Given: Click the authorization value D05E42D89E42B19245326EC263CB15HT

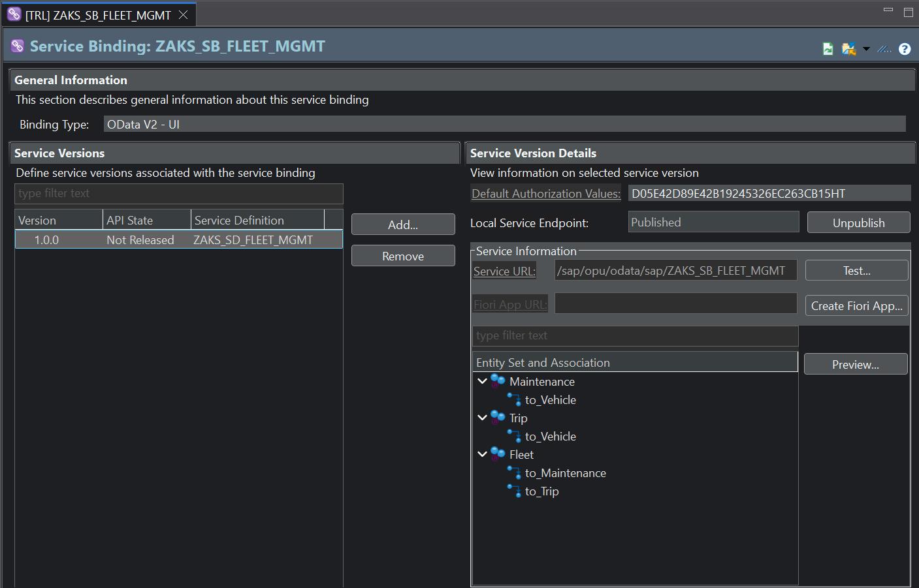Looking at the screenshot, I should [x=769, y=193].
